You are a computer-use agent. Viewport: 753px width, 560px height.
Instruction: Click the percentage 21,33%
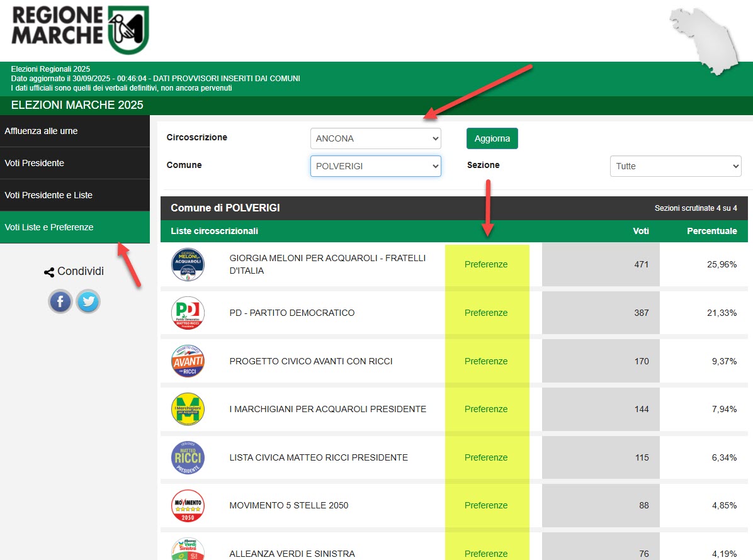722,313
